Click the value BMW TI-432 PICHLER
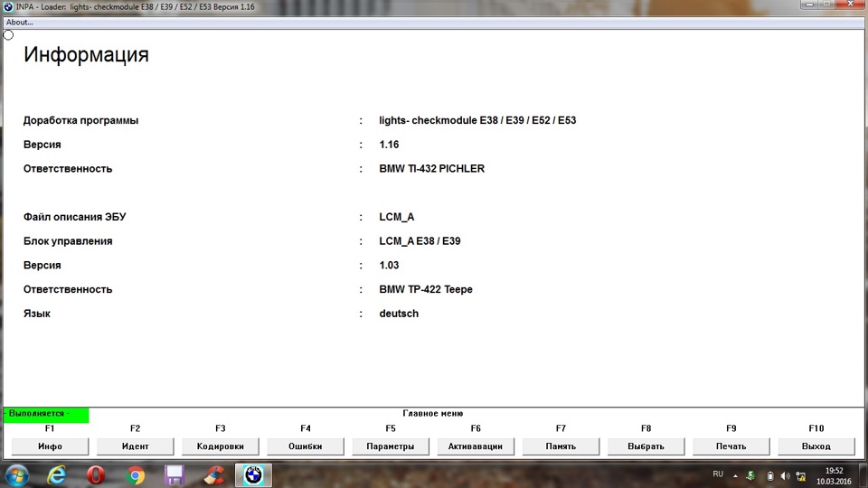868x488 pixels. click(432, 169)
